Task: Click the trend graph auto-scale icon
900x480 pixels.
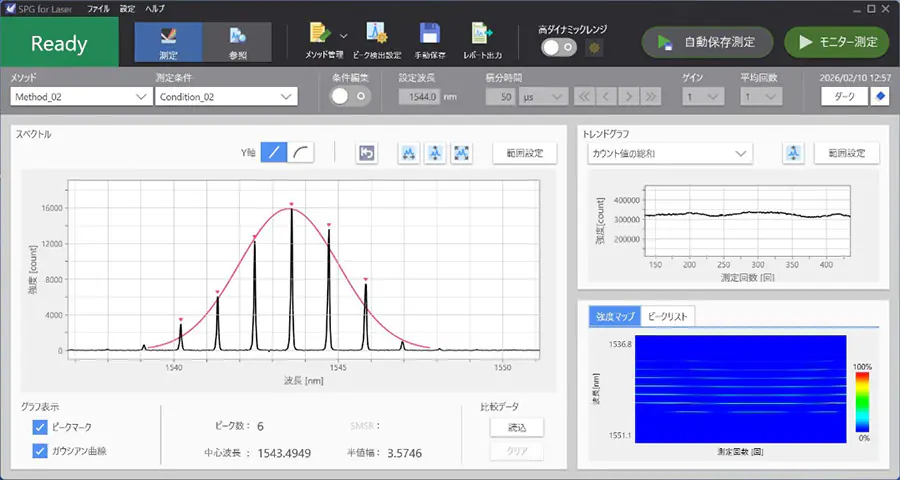Action: point(793,153)
